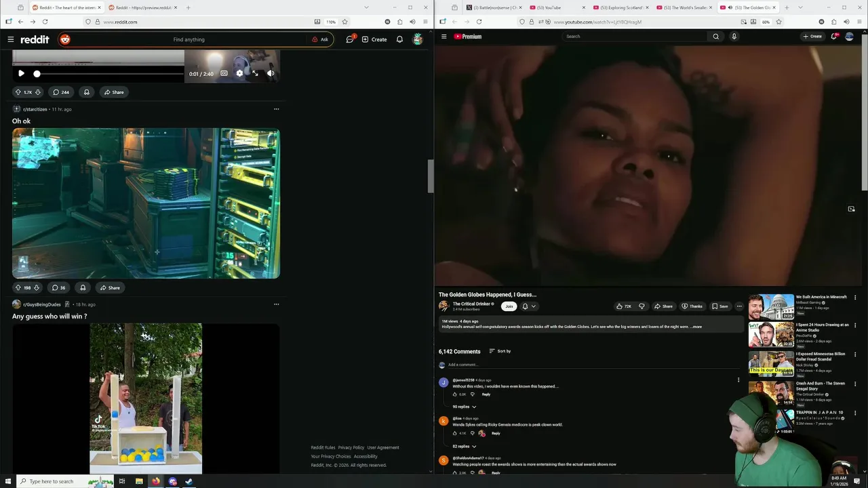Expand 90 replies thread

465,407
